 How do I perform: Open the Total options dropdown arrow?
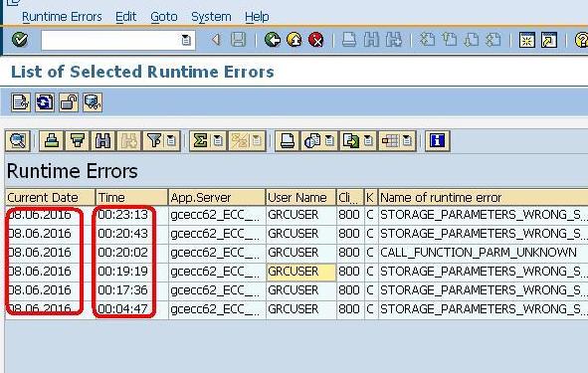pos(218,141)
